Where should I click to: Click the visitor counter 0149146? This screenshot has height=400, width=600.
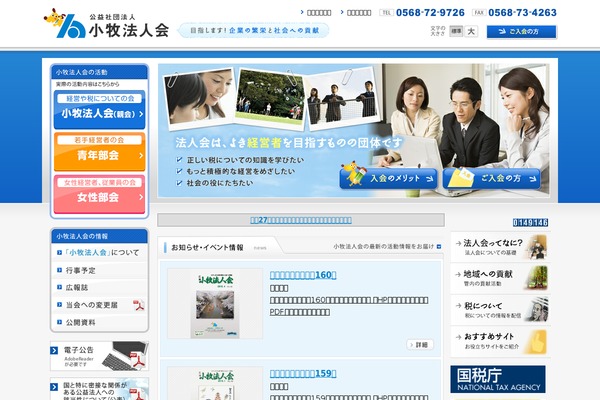point(530,222)
